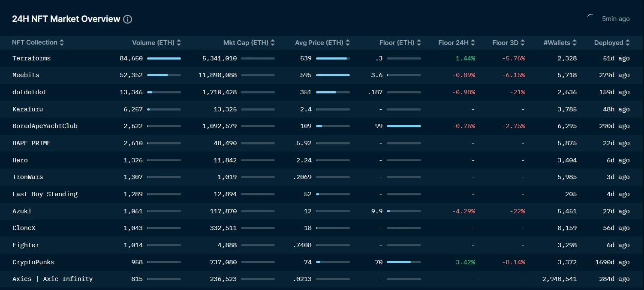Image resolution: width=644 pixels, height=290 pixels.
Task: Click Fighter market cap 4,888
Action: tap(227, 245)
